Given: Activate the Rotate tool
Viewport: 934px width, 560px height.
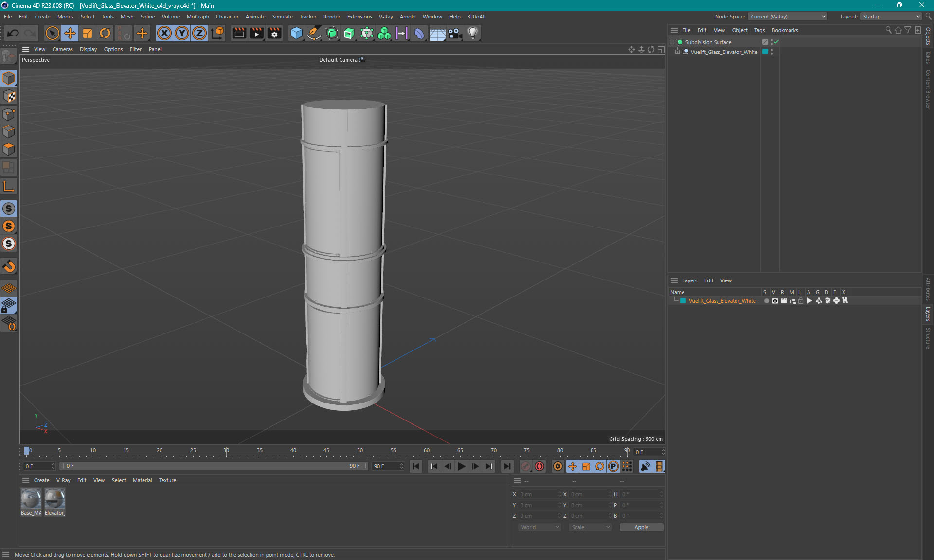Looking at the screenshot, I should click(105, 33).
